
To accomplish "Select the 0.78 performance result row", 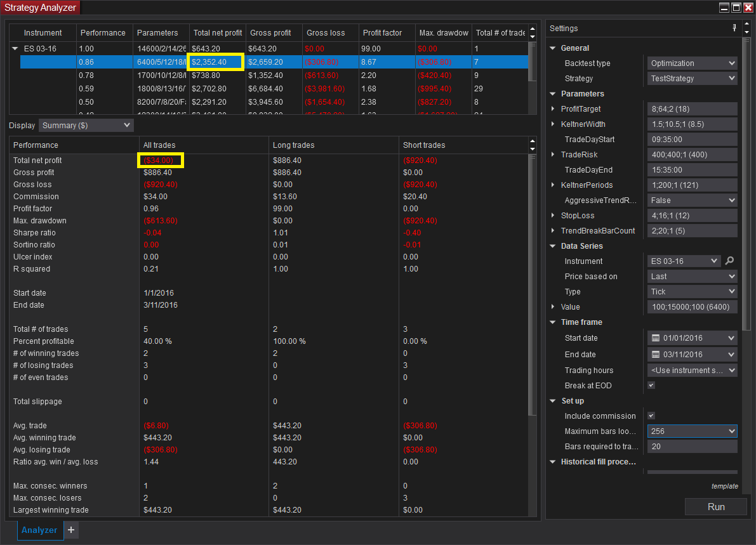I will coord(254,76).
